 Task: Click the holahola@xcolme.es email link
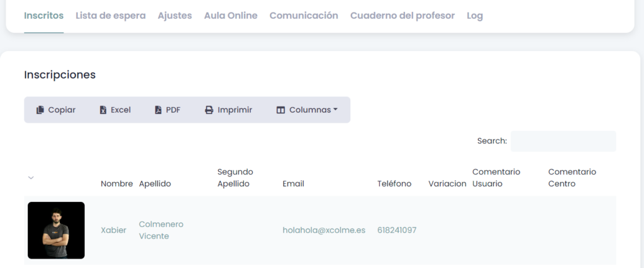tap(324, 230)
